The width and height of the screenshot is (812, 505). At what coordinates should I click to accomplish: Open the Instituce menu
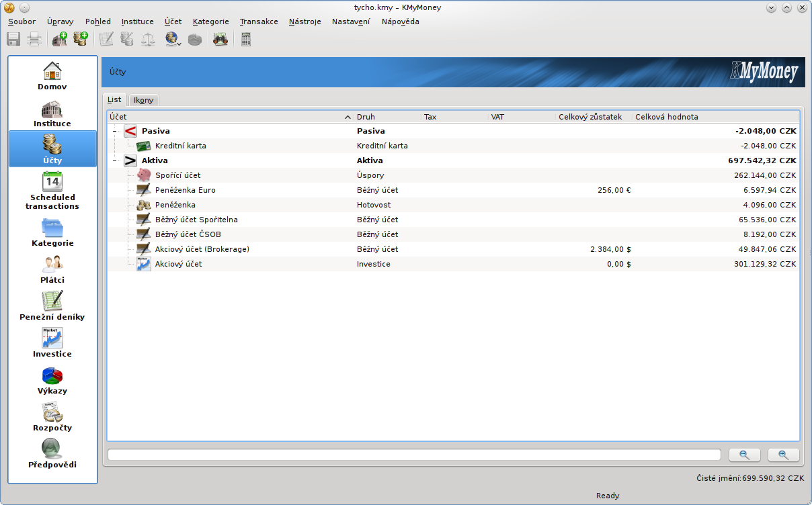[x=138, y=21]
